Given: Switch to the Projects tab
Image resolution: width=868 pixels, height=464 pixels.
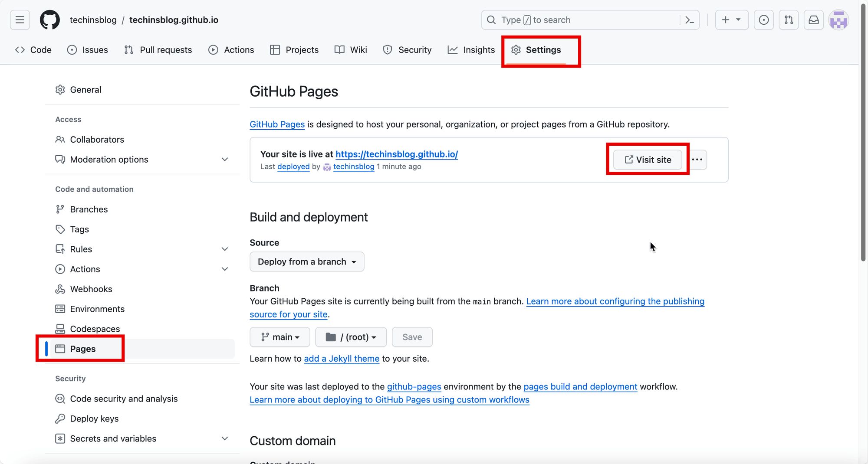Looking at the screenshot, I should [294, 50].
